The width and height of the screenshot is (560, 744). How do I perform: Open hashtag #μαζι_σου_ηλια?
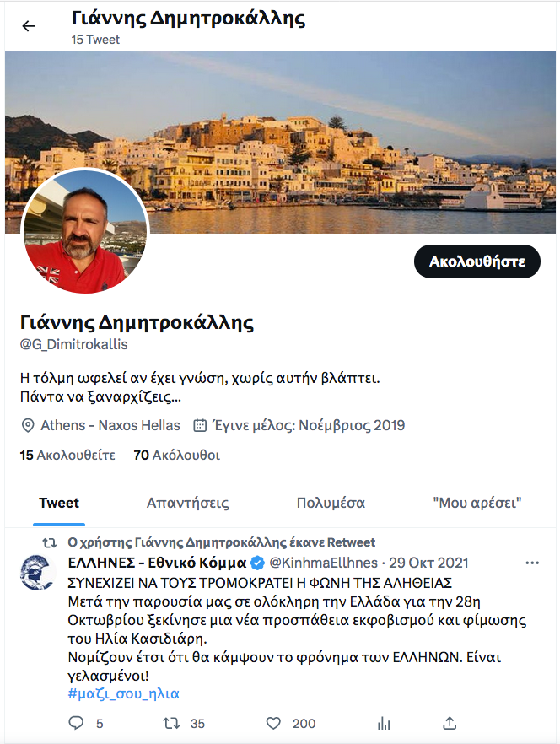click(x=124, y=693)
